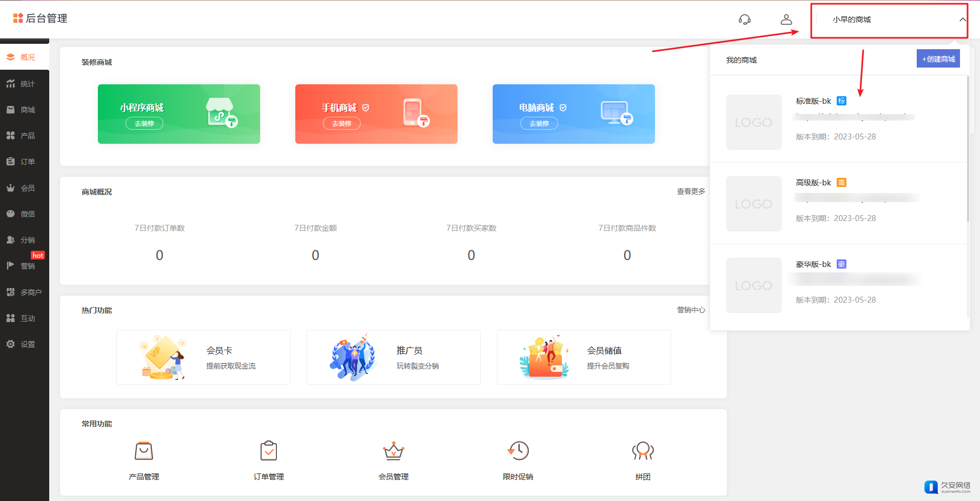The width and height of the screenshot is (980, 501).
Task: Click the customer service headset icon
Action: tap(744, 19)
